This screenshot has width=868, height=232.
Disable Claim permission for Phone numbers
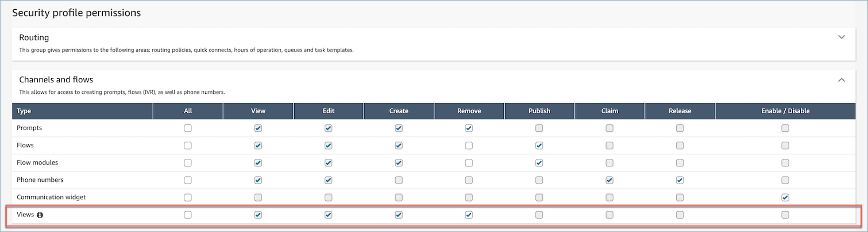coord(609,180)
